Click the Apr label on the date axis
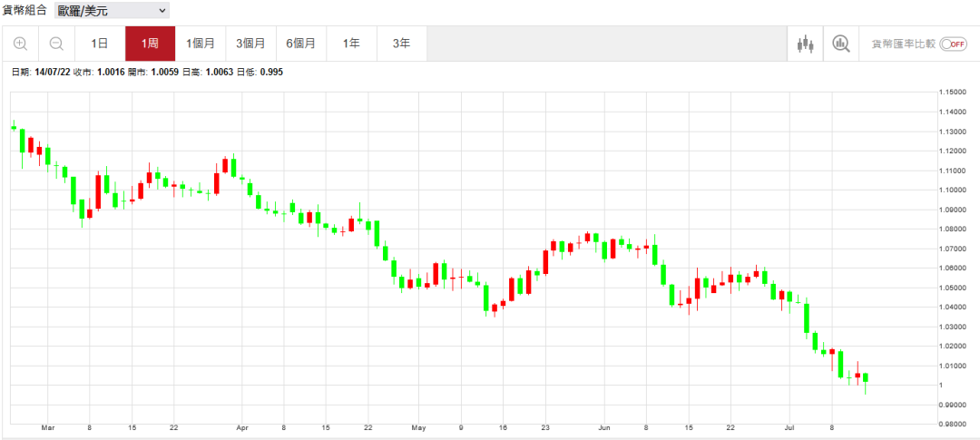Viewport: 980px width, 440px height. point(242,426)
